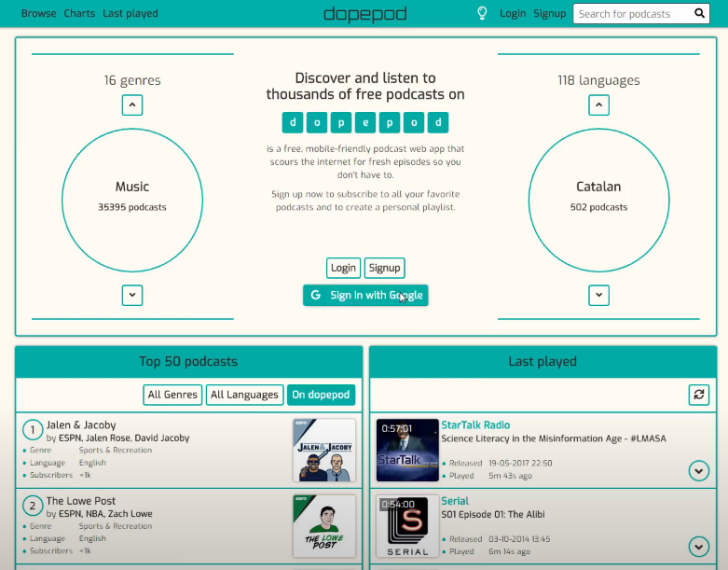Open the Serial podcast link
Image resolution: width=728 pixels, height=570 pixels.
point(455,501)
